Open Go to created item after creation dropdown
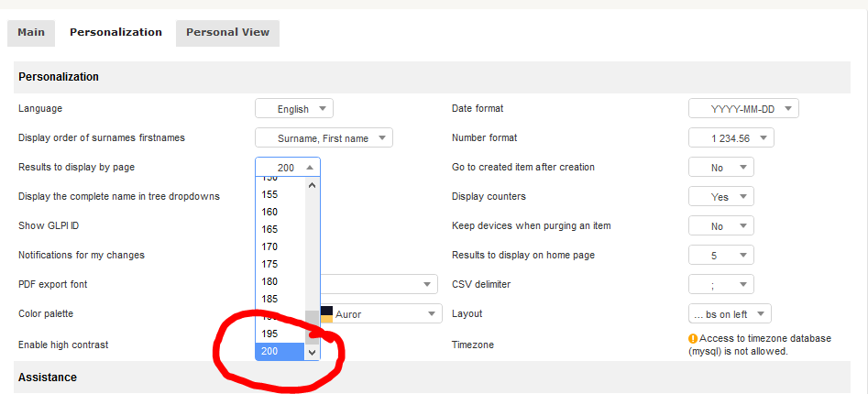Viewport: 868px width, 394px height. [x=720, y=167]
